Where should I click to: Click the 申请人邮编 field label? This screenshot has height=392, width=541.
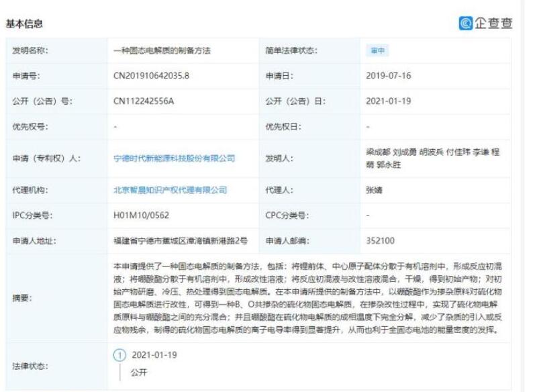click(287, 241)
